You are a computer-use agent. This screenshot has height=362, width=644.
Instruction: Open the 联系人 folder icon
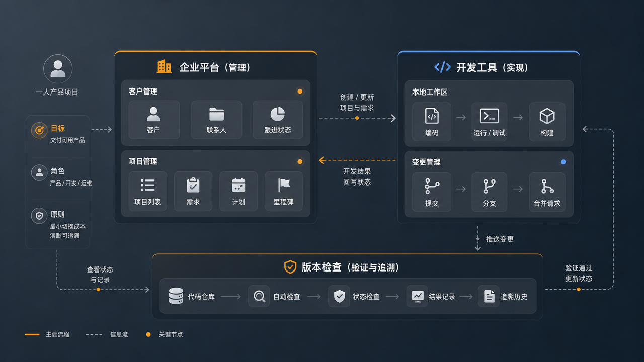pyautogui.click(x=217, y=114)
